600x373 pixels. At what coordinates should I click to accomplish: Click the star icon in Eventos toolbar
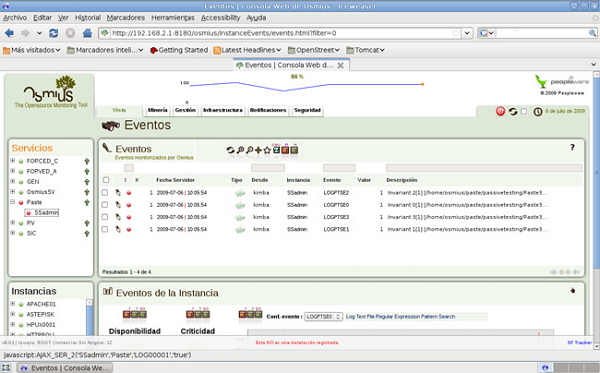click(267, 150)
